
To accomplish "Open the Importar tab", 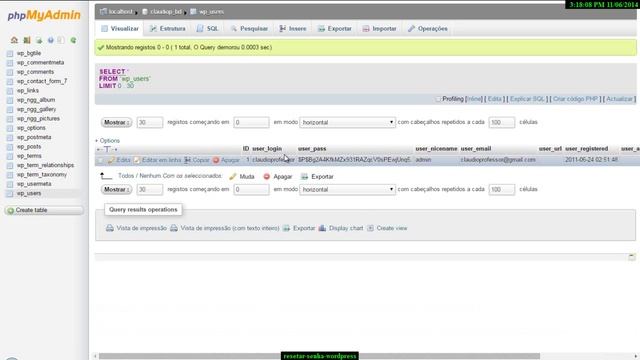I will 380,29.
